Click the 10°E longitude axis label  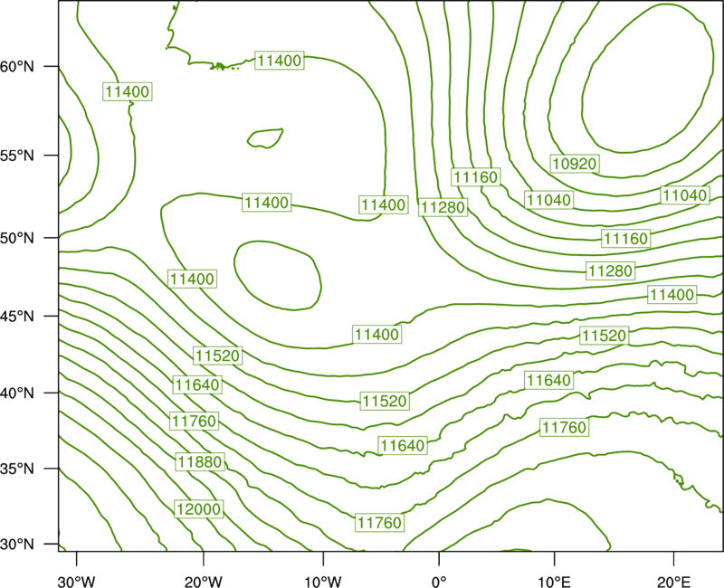click(x=554, y=582)
